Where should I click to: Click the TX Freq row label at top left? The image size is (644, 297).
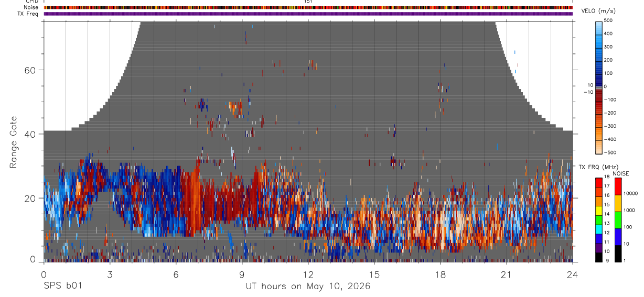(27, 14)
